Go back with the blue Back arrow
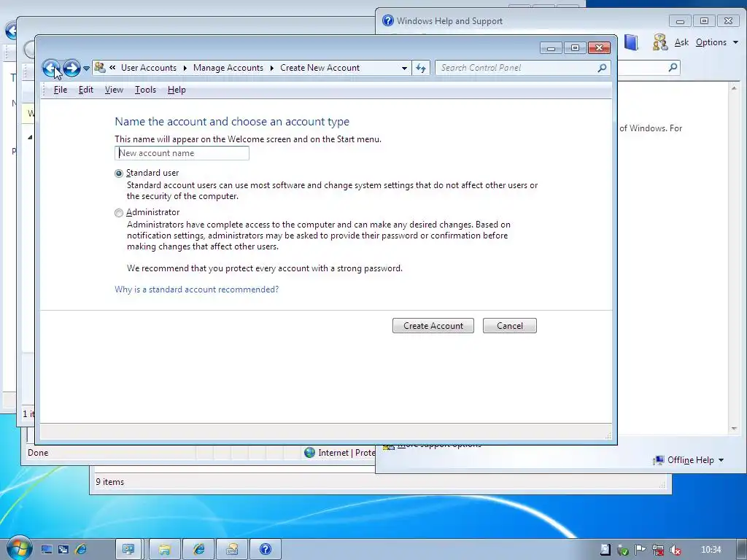Image resolution: width=747 pixels, height=560 pixels. pyautogui.click(x=51, y=68)
